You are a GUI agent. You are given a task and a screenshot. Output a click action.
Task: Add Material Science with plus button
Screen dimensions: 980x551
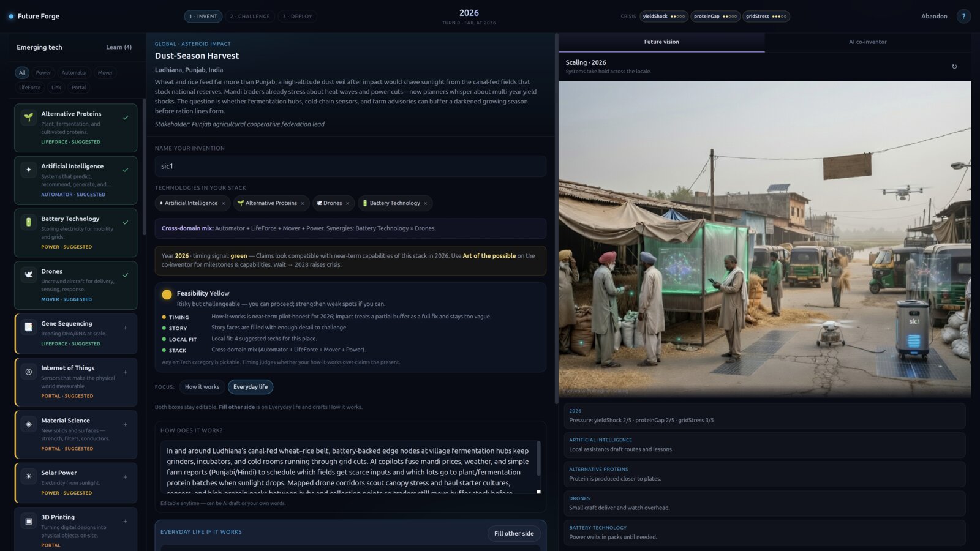pos(126,424)
